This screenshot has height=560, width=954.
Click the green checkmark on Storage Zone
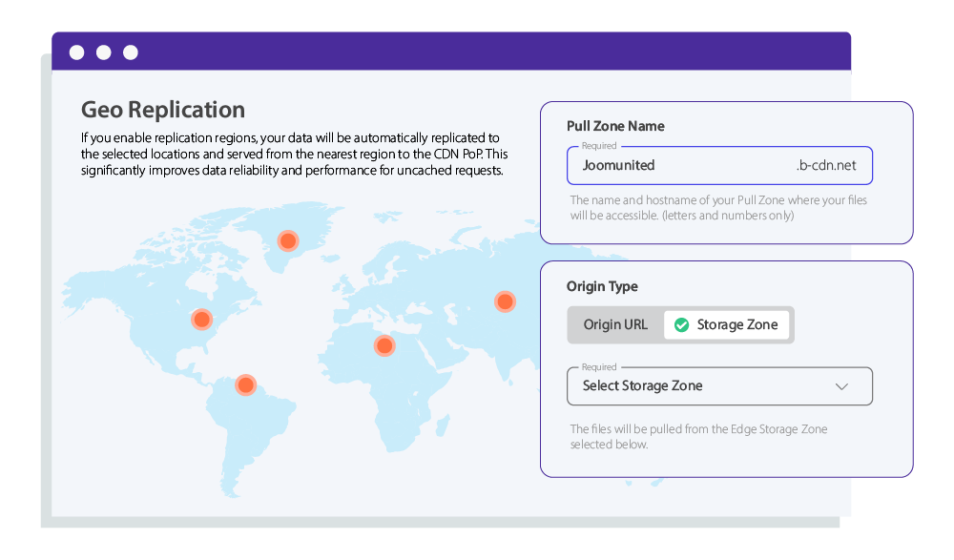681,324
